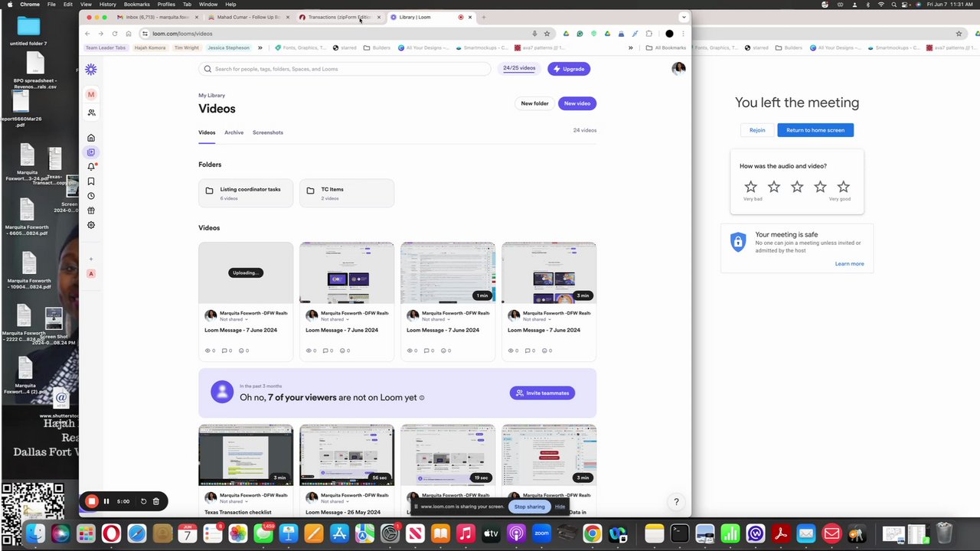Screen dimensions: 980x551
Task: Open the bookmark (Watch later) sidebar icon
Action: tap(91, 181)
